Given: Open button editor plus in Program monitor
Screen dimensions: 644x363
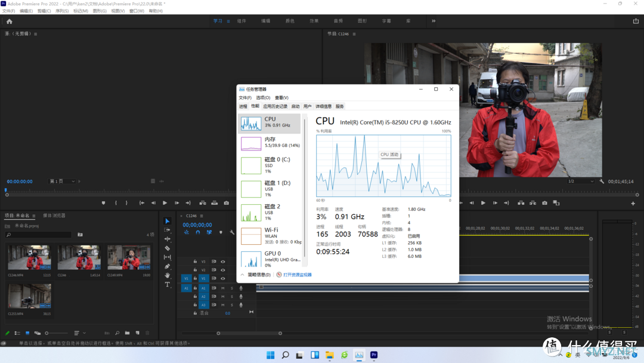Looking at the screenshot, I should [x=633, y=204].
